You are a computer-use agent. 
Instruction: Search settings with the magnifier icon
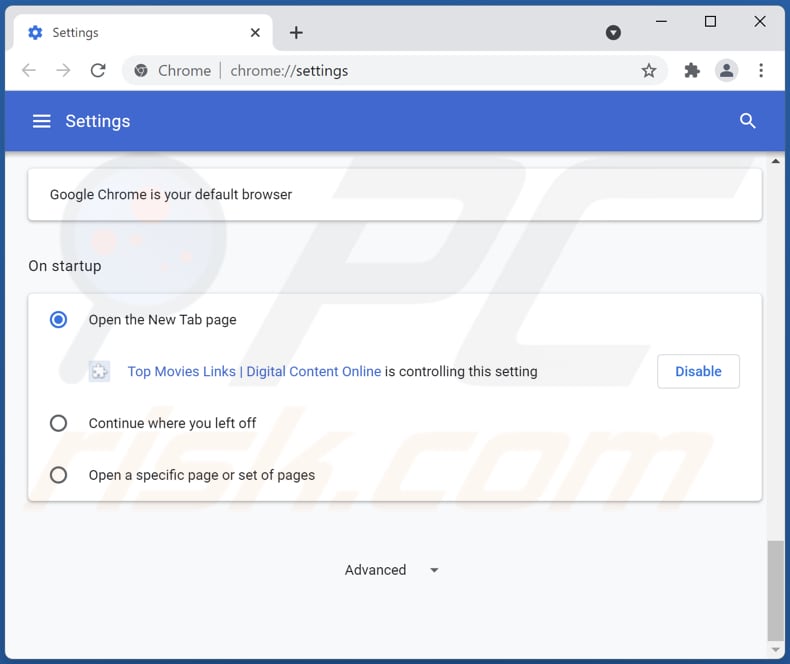[747, 121]
